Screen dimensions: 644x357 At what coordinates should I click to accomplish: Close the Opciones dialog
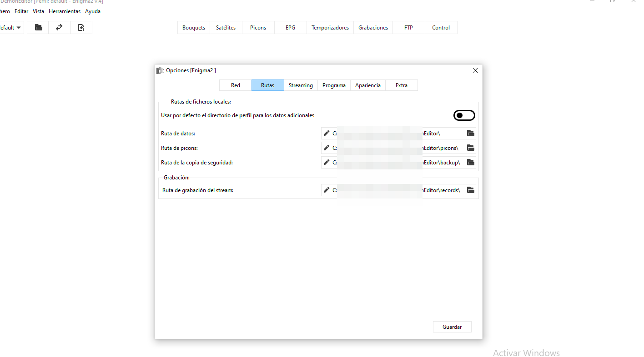point(475,70)
